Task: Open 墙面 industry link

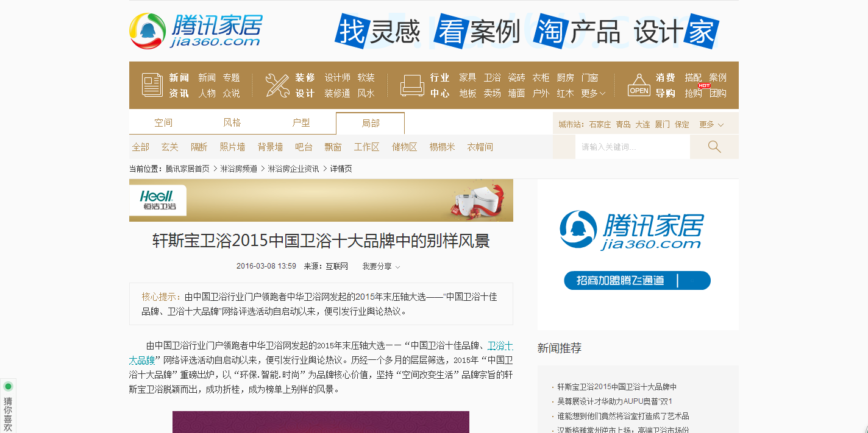Action: pyautogui.click(x=516, y=93)
